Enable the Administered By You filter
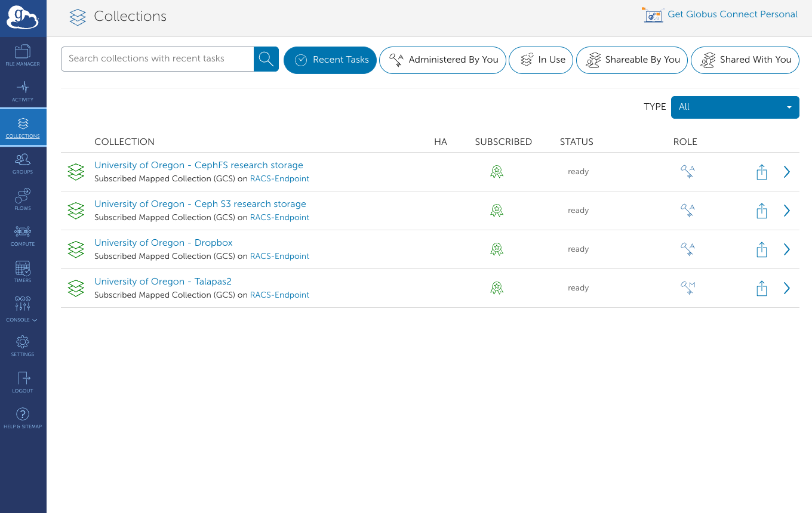Image resolution: width=812 pixels, height=513 pixels. pyautogui.click(x=442, y=60)
